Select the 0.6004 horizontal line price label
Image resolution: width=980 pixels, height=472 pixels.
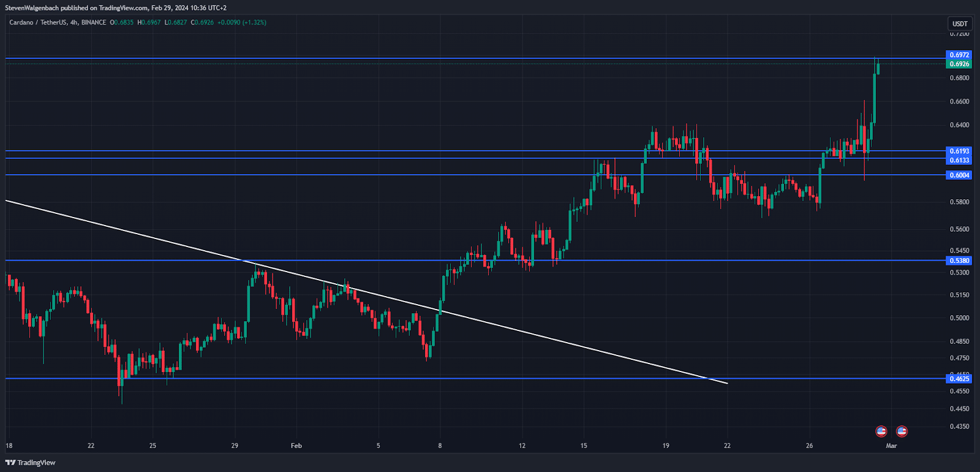[x=959, y=175]
